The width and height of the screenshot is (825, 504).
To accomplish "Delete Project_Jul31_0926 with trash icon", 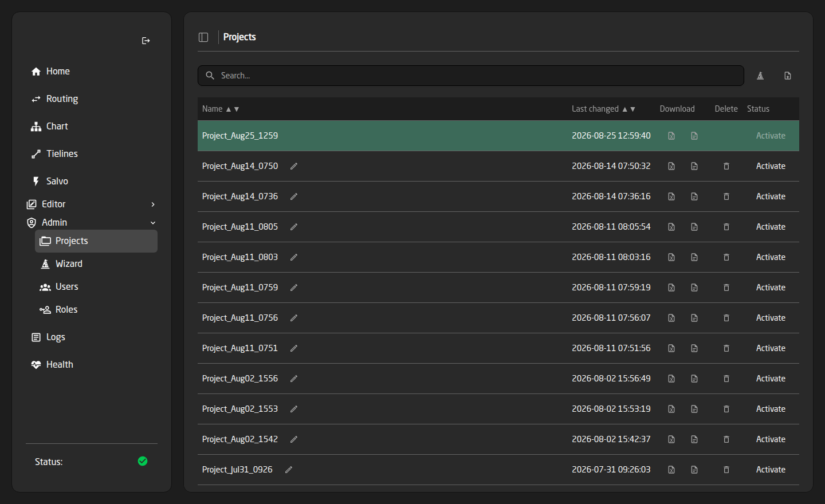I will (726, 470).
